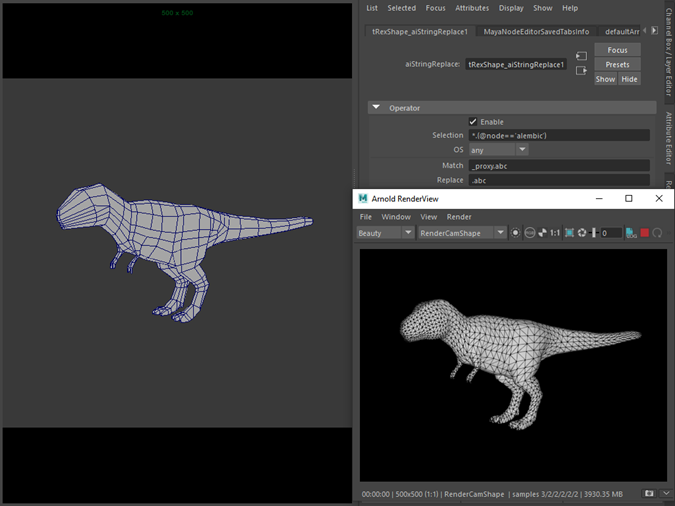This screenshot has height=506, width=675.
Task: Click the go-to-output-connection icon beside aiStringReplace
Action: [581, 71]
